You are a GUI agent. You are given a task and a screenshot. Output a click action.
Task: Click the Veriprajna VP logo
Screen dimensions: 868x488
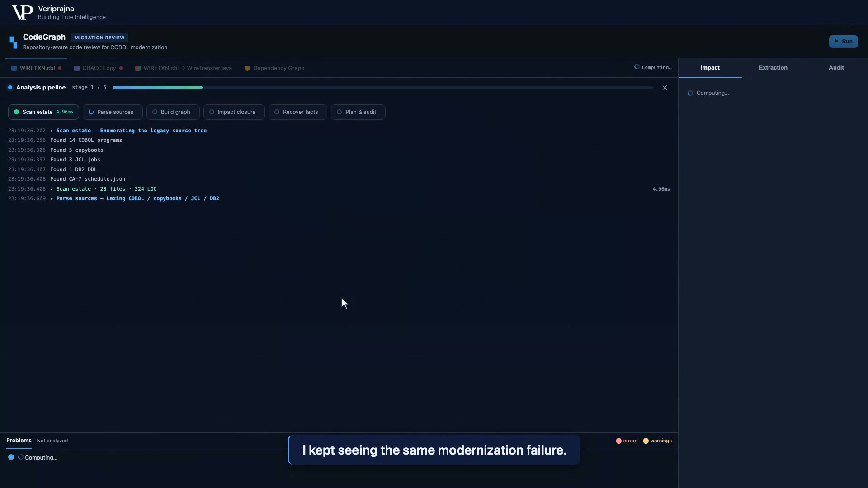click(x=22, y=13)
